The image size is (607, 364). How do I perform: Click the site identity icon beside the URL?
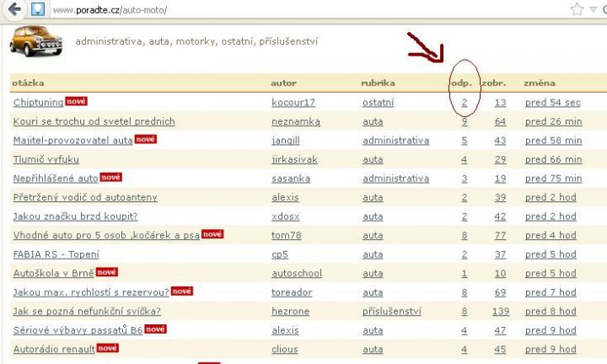pos(38,9)
